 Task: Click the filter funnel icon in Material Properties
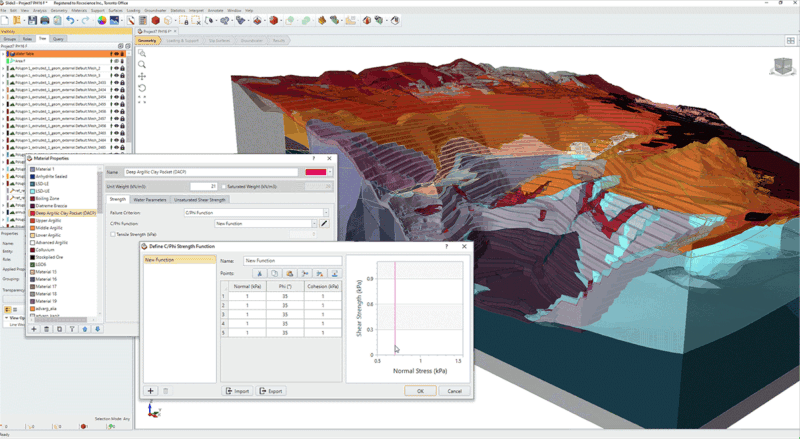tap(72, 329)
